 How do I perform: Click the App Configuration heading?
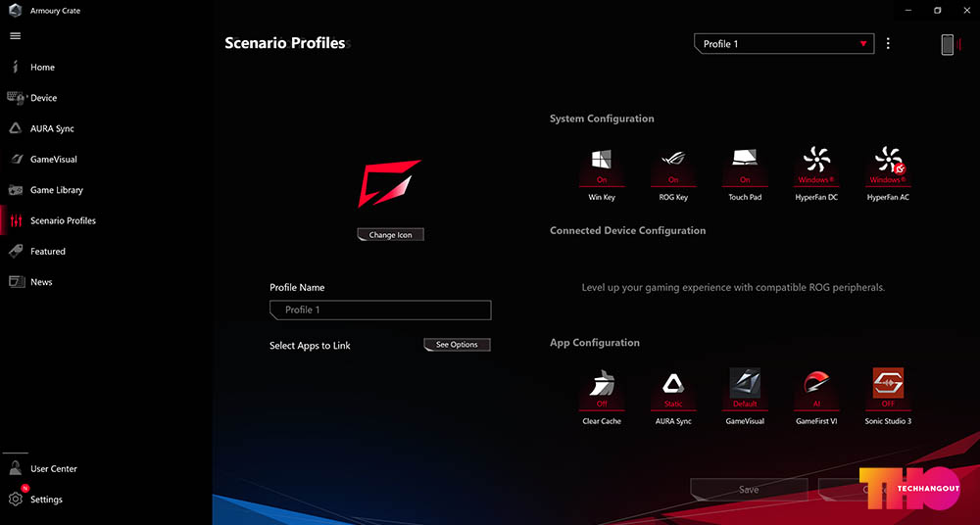pos(595,343)
